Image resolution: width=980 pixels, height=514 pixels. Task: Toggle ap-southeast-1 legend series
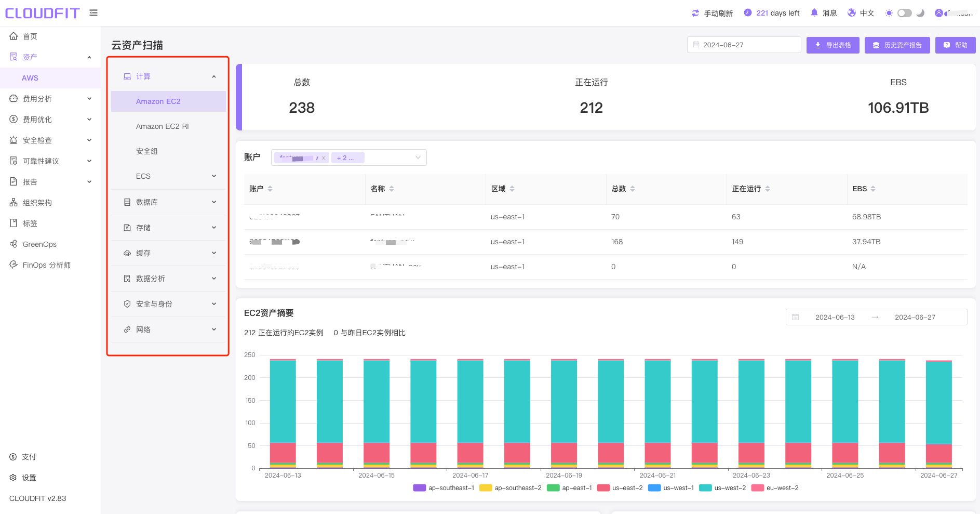(444, 488)
